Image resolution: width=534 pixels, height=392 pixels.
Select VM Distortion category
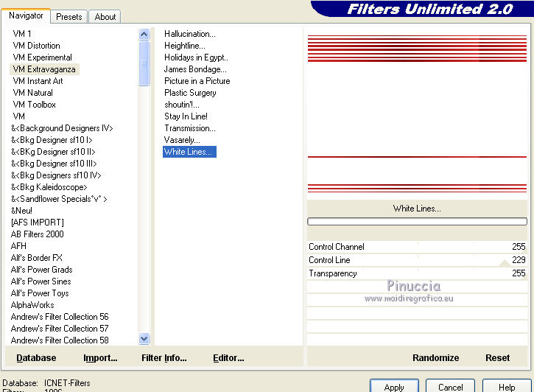(36, 46)
